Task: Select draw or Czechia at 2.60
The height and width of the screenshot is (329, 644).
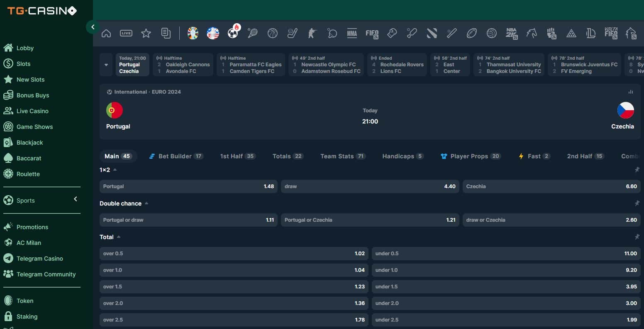Action: coord(551,220)
